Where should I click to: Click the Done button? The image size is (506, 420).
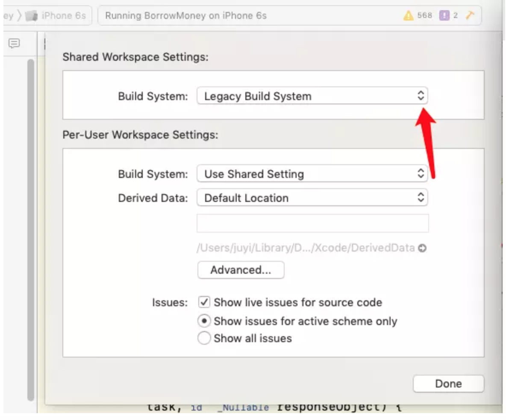point(448,383)
